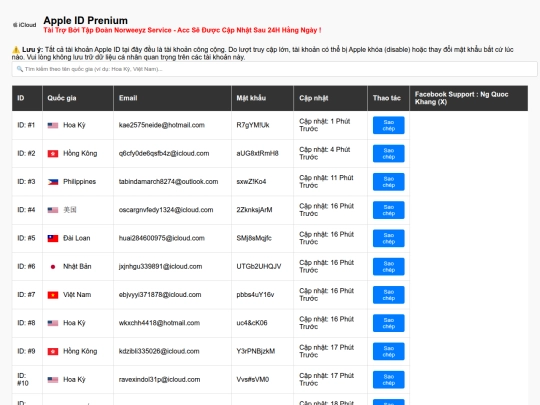Click the Philippines country name

[x=80, y=181]
